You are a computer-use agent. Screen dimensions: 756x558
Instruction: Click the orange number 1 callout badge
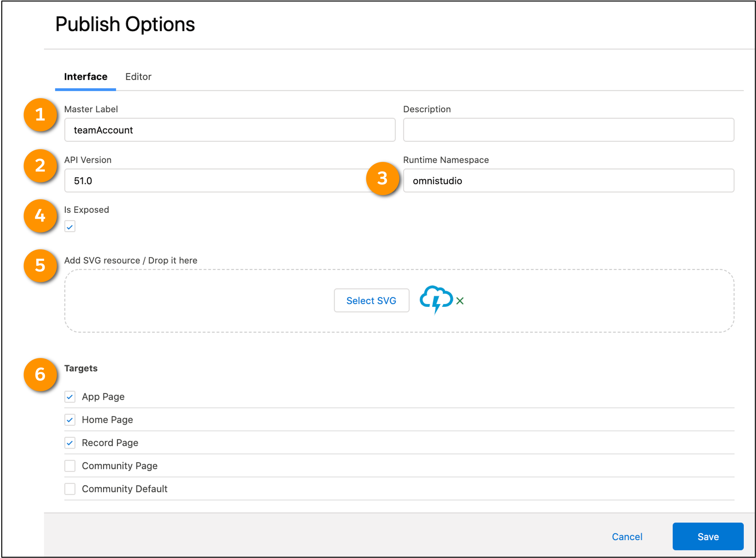click(40, 114)
